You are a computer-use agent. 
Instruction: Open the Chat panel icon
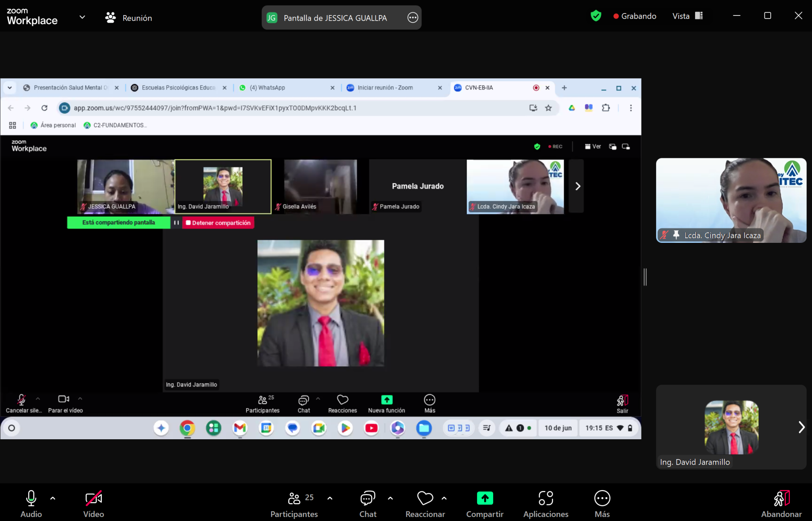[x=368, y=499]
